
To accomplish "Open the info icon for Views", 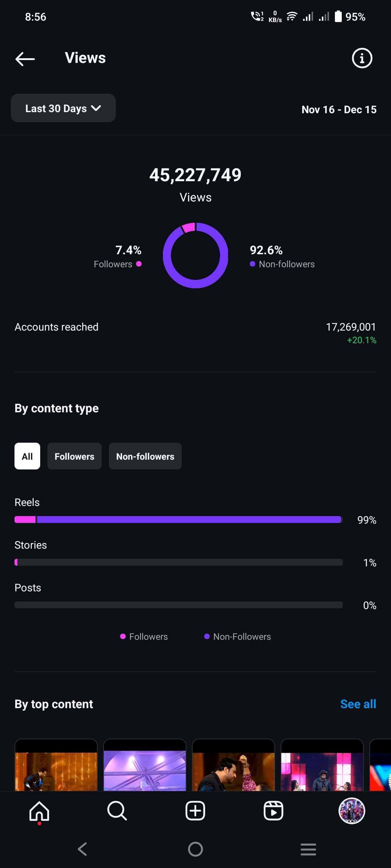I will pos(362,58).
